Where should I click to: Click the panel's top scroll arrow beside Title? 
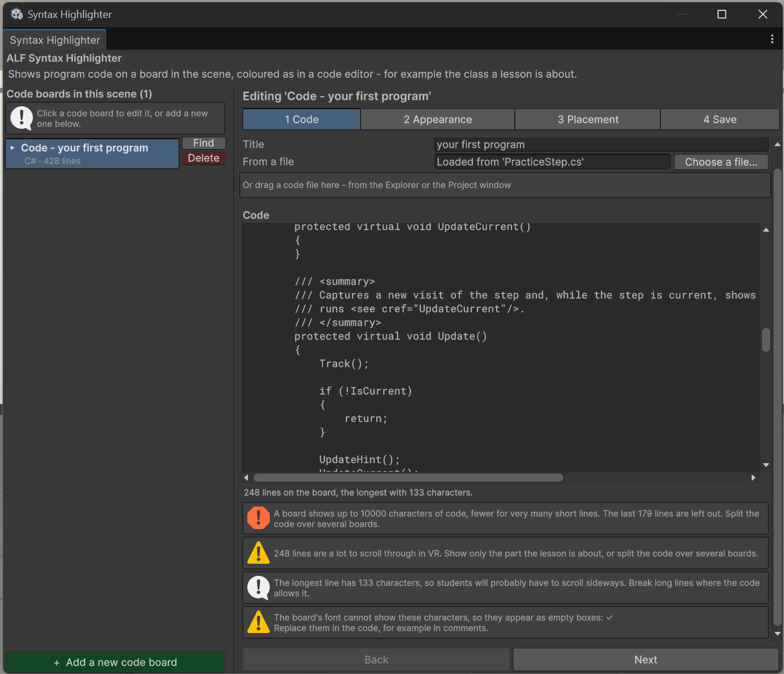[x=778, y=144]
